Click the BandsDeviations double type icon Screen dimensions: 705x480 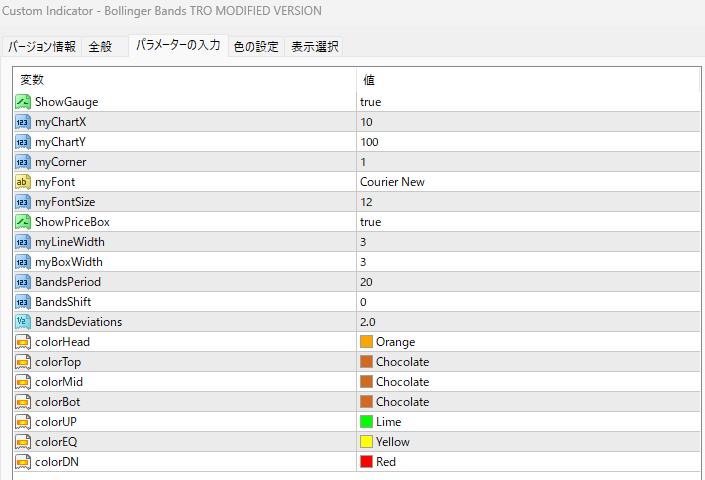coord(22,322)
